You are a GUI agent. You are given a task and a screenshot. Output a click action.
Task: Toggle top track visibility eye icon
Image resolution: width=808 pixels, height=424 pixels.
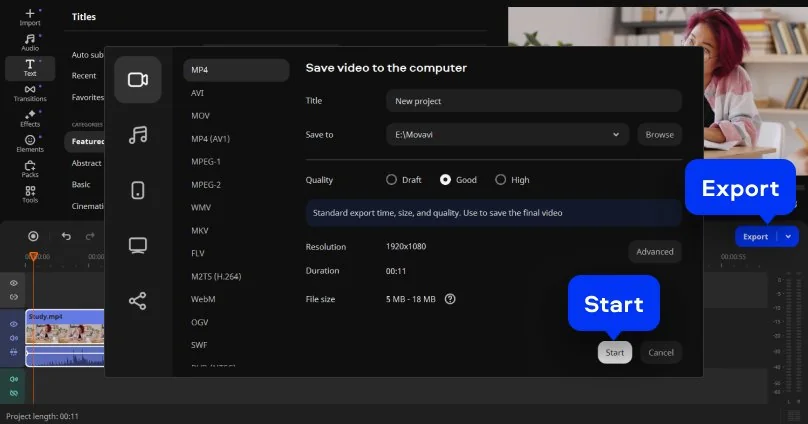[14, 283]
